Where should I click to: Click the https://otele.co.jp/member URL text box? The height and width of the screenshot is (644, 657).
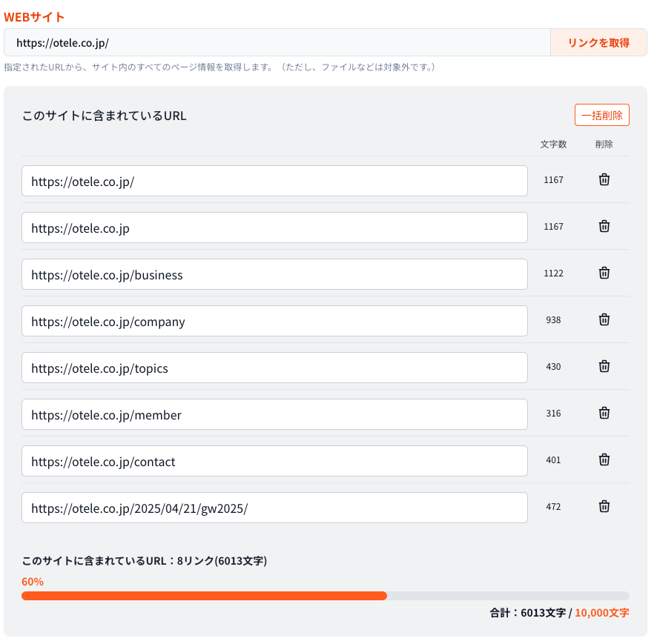(274, 415)
